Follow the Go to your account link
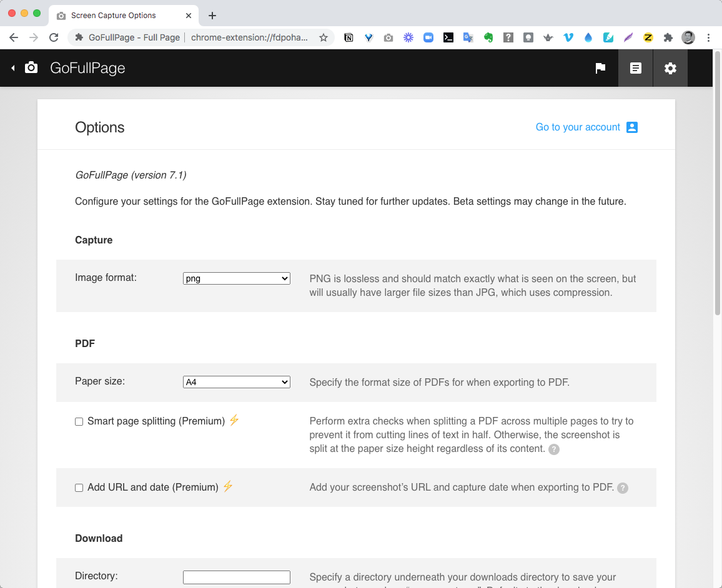Viewport: 722px width, 588px height. click(x=578, y=127)
